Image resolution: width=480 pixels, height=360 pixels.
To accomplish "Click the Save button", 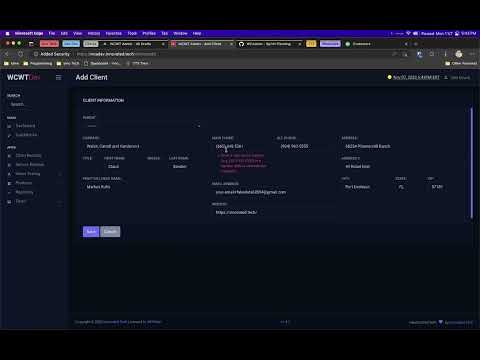I will tap(91, 232).
